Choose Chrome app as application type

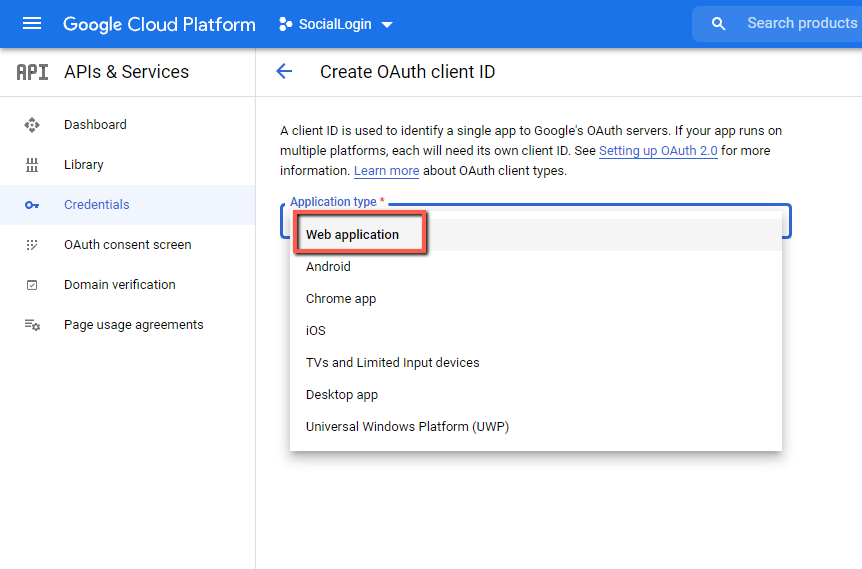coord(535,299)
